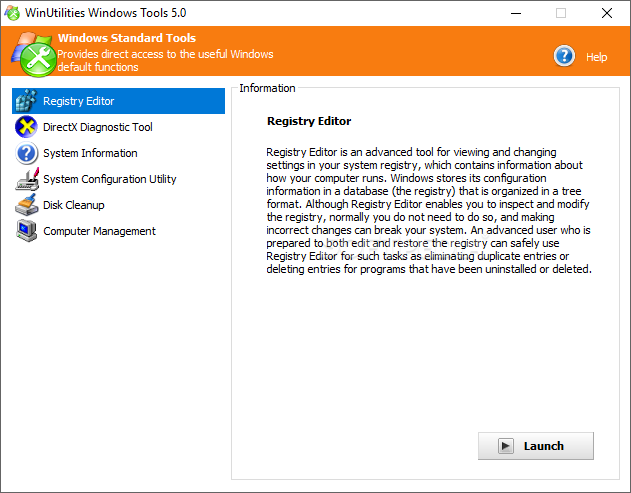This screenshot has width=631, height=493.
Task: Click the blue Help question mark icon
Action: point(564,56)
